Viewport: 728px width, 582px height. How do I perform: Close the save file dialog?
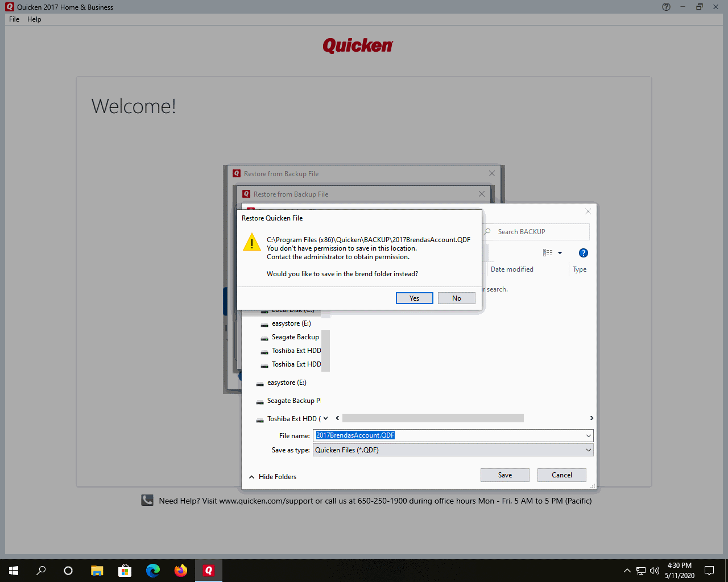[588, 211]
